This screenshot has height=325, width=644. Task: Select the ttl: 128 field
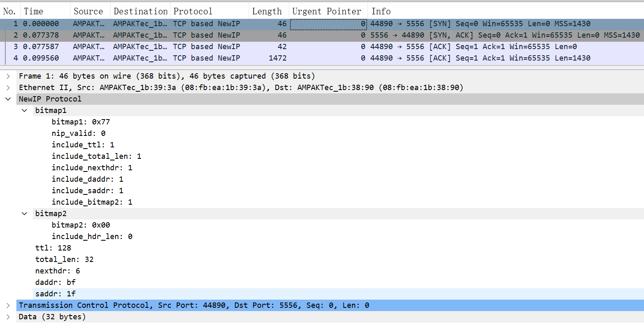[53, 248]
